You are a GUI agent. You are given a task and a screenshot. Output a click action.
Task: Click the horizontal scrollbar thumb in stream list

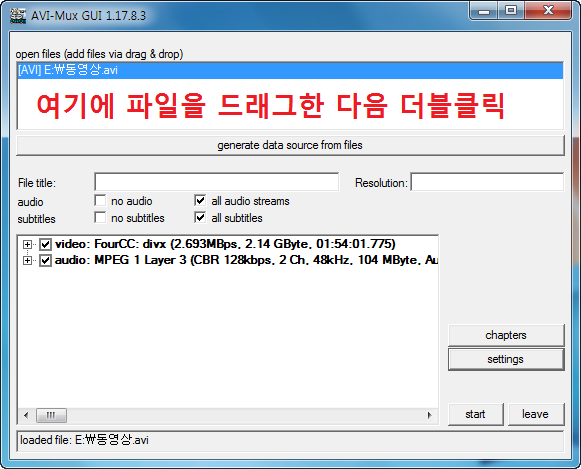51,415
